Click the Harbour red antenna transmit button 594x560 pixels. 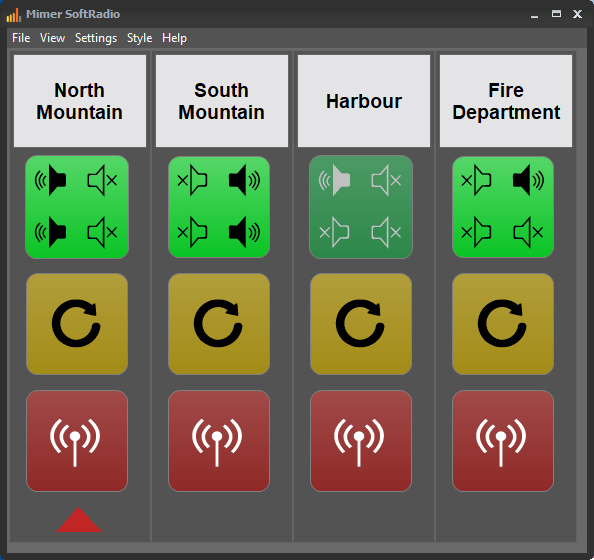pos(361,441)
